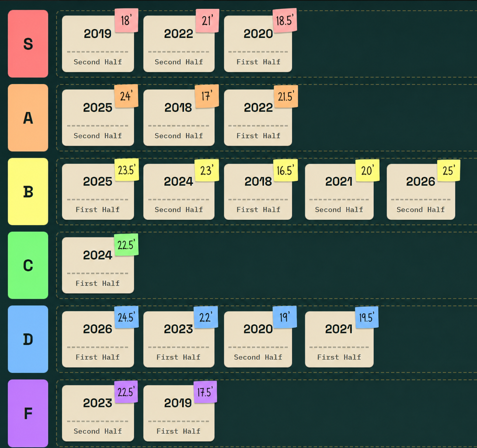Screen dimensions: 477x448
Task: Click the orange 21.5' sticky note
Action: point(286,97)
